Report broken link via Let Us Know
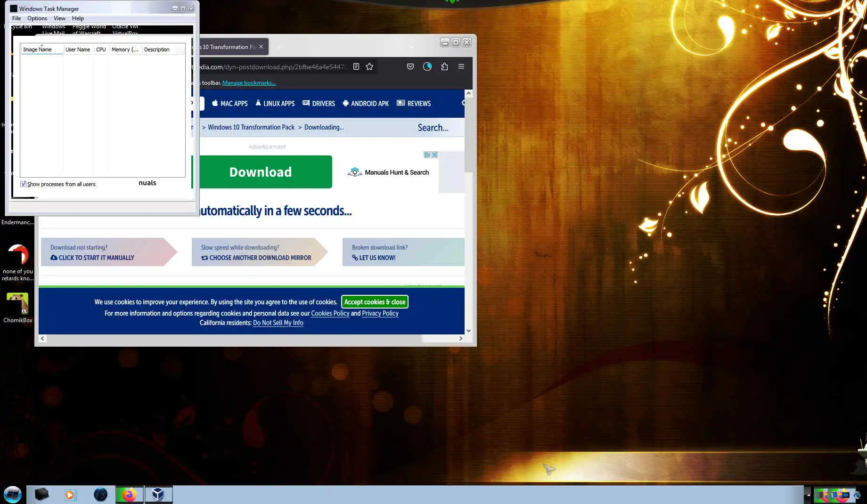867x504 pixels. click(x=374, y=258)
